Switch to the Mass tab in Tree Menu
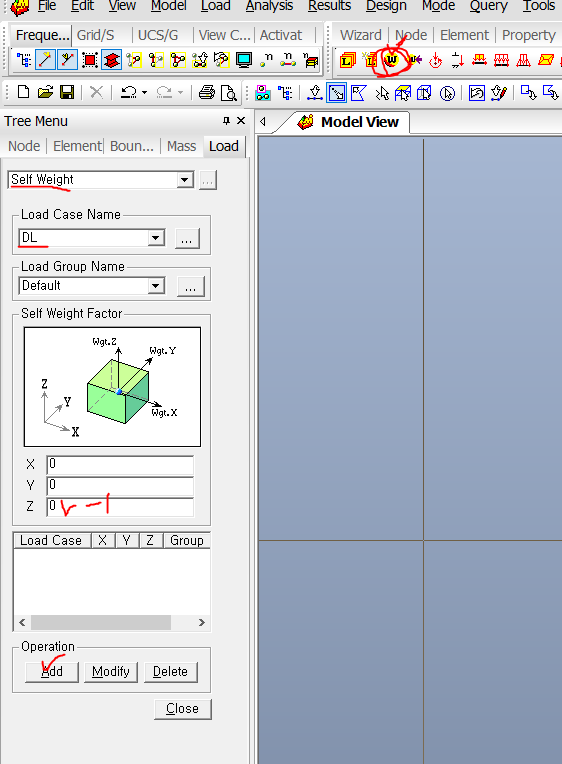This screenshot has height=764, width=562. click(x=181, y=146)
